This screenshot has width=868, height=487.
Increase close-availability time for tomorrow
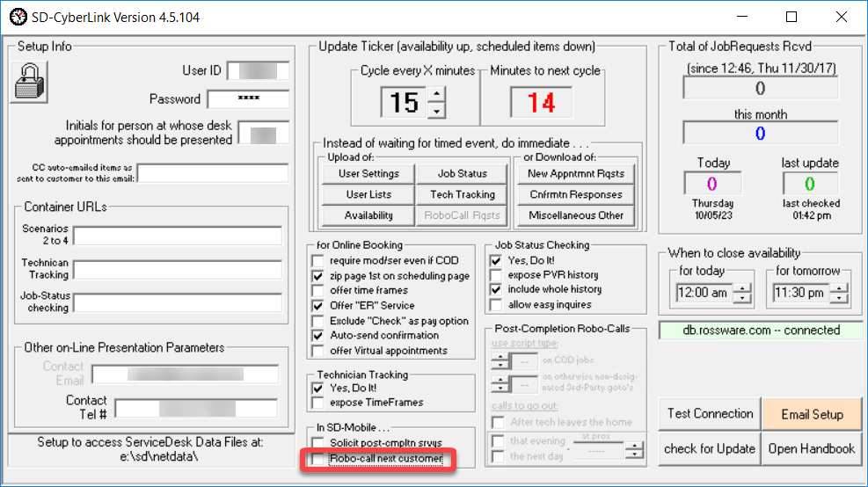pos(840,287)
